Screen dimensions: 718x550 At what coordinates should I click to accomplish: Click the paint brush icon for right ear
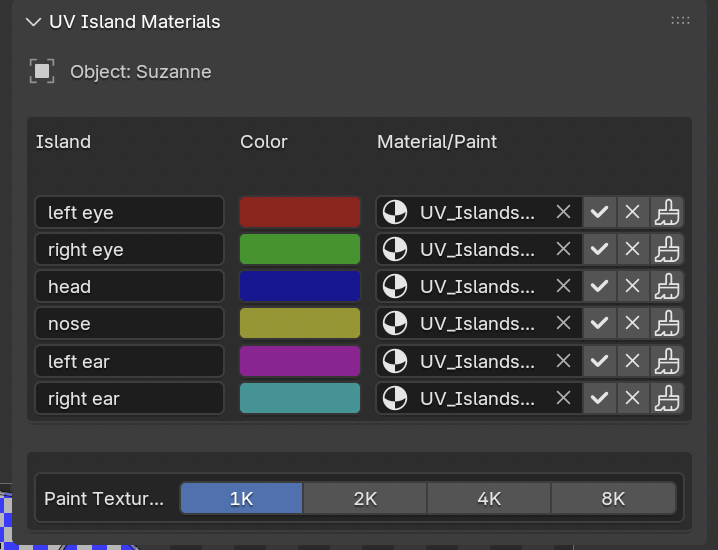point(667,399)
